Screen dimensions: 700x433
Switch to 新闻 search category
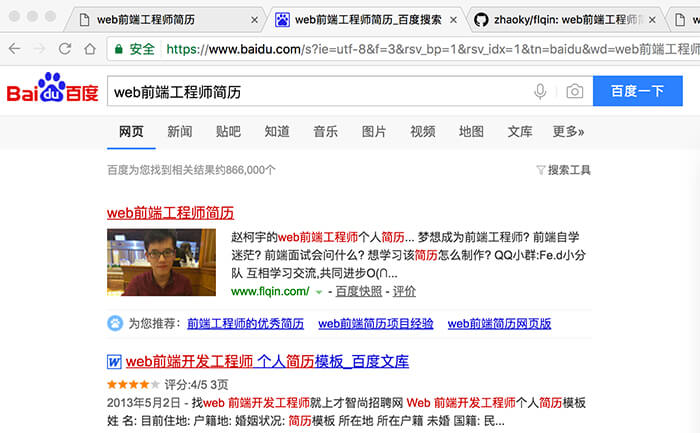(180, 132)
